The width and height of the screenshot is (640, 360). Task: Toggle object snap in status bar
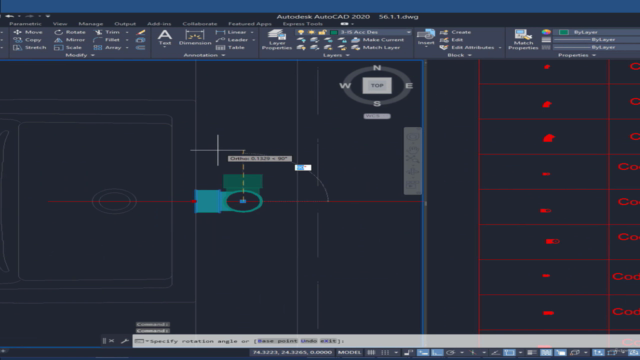pos(509,352)
